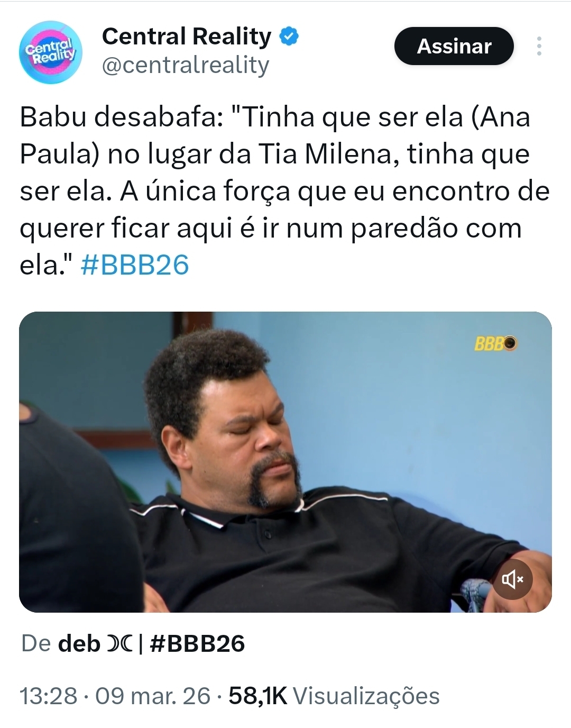571x728 pixels.
Task: Open the Central Reality profile avatar
Action: point(51,52)
